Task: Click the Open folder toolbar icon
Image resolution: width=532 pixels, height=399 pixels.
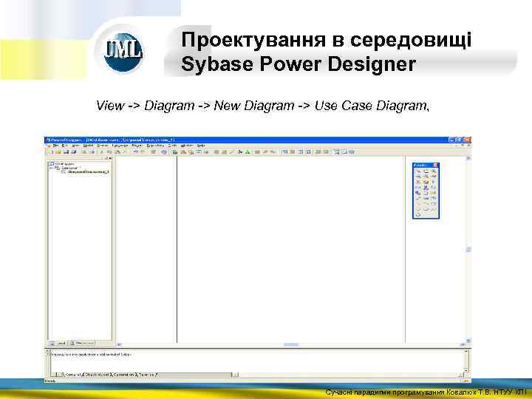Action: tap(58, 152)
